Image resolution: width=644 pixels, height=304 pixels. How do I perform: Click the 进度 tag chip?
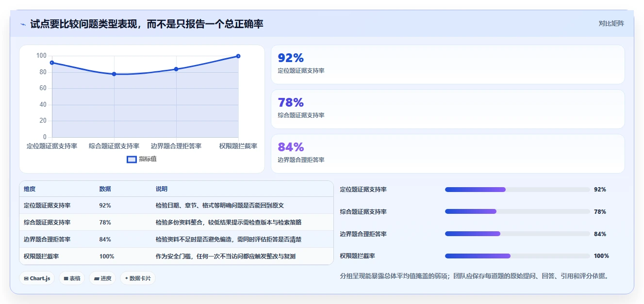pyautogui.click(x=102, y=278)
